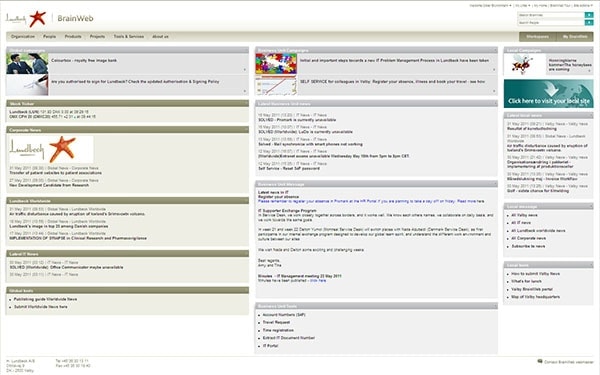Open the About us menu

click(160, 37)
